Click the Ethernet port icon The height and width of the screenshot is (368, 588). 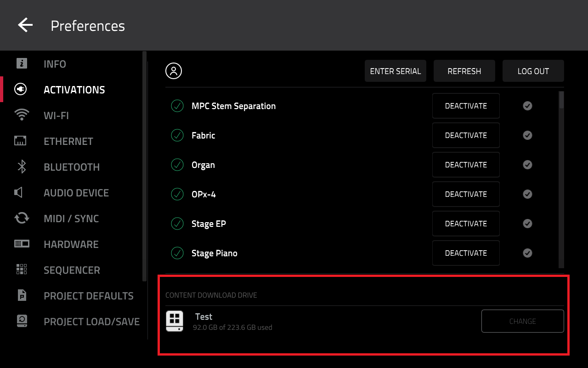(x=21, y=141)
